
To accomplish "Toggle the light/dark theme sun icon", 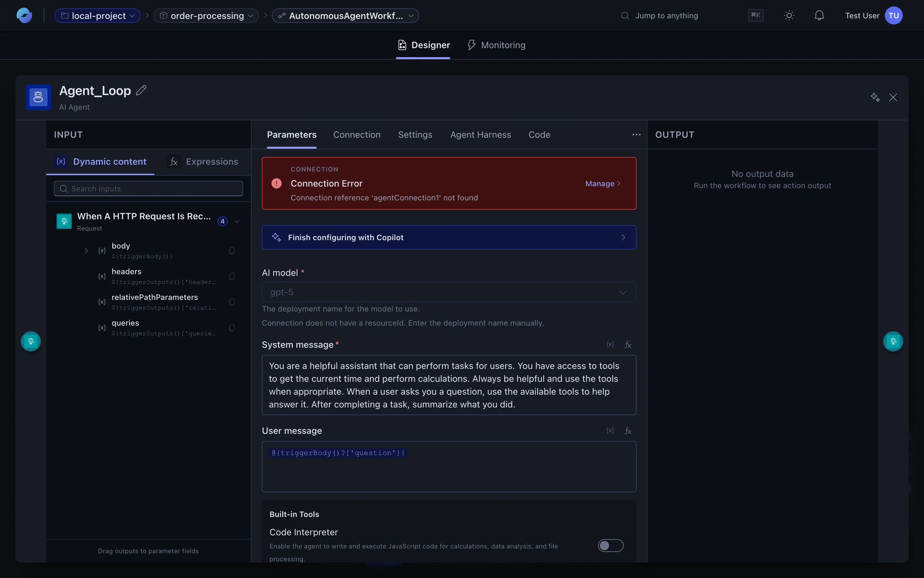I will pyautogui.click(x=789, y=16).
